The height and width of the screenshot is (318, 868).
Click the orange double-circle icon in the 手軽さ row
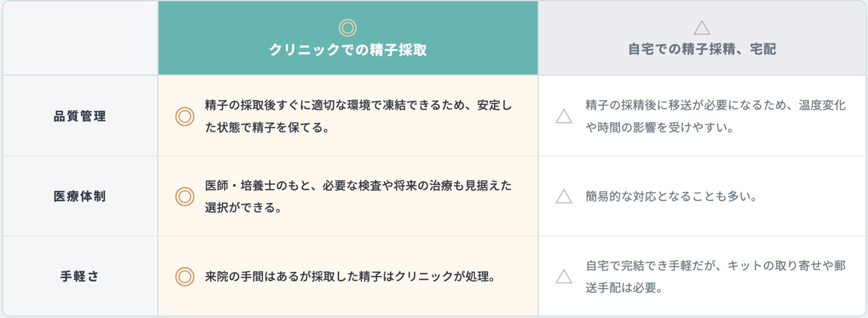(185, 277)
